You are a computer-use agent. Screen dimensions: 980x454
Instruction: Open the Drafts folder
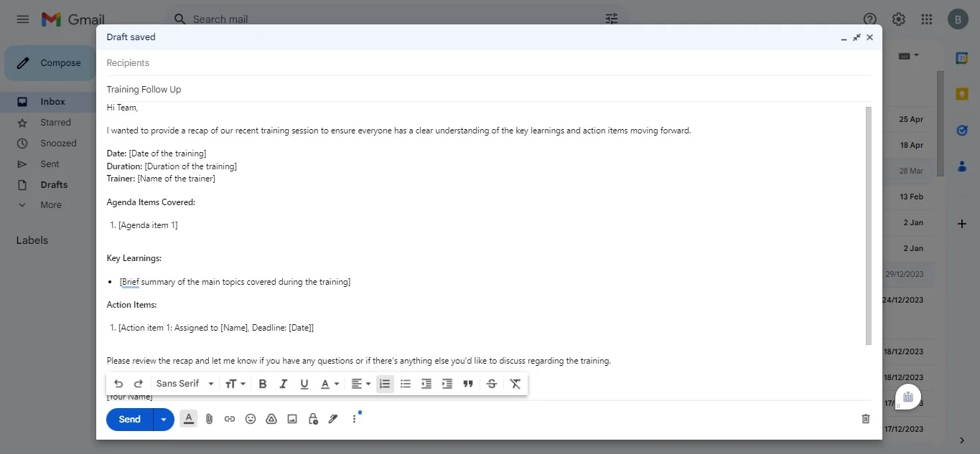pos(53,184)
